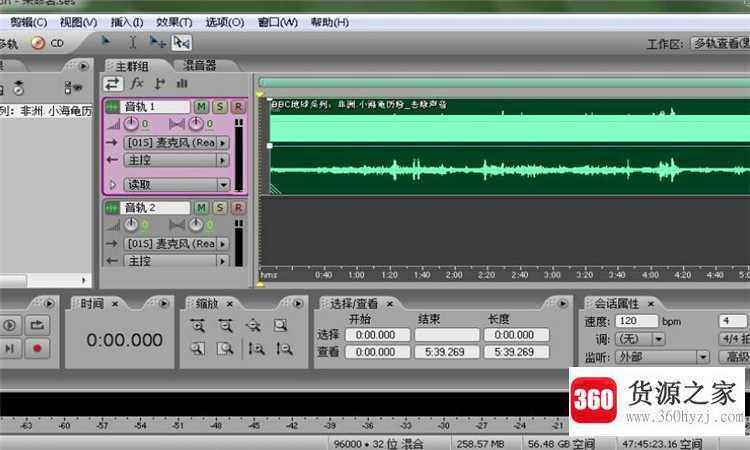The width and height of the screenshot is (750, 450).
Task: Zoom out horizontally icon
Action: click(225, 326)
